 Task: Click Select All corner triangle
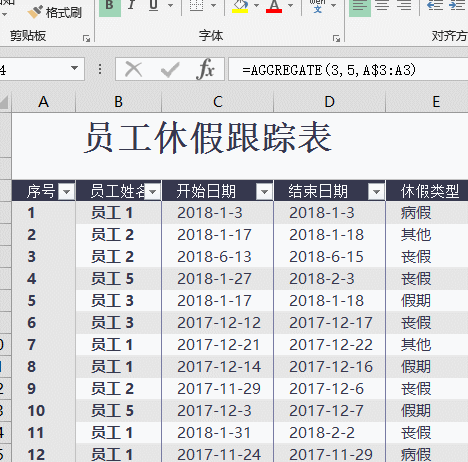[x=4, y=102]
